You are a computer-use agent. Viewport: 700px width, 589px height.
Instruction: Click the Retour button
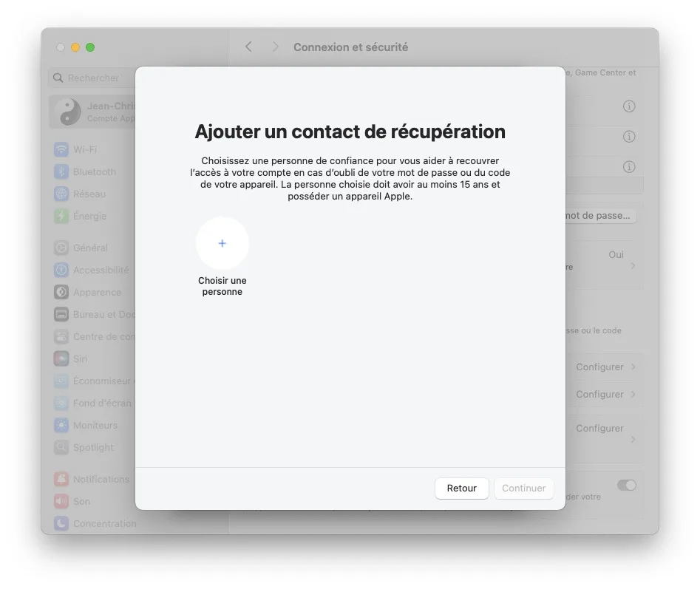(461, 488)
